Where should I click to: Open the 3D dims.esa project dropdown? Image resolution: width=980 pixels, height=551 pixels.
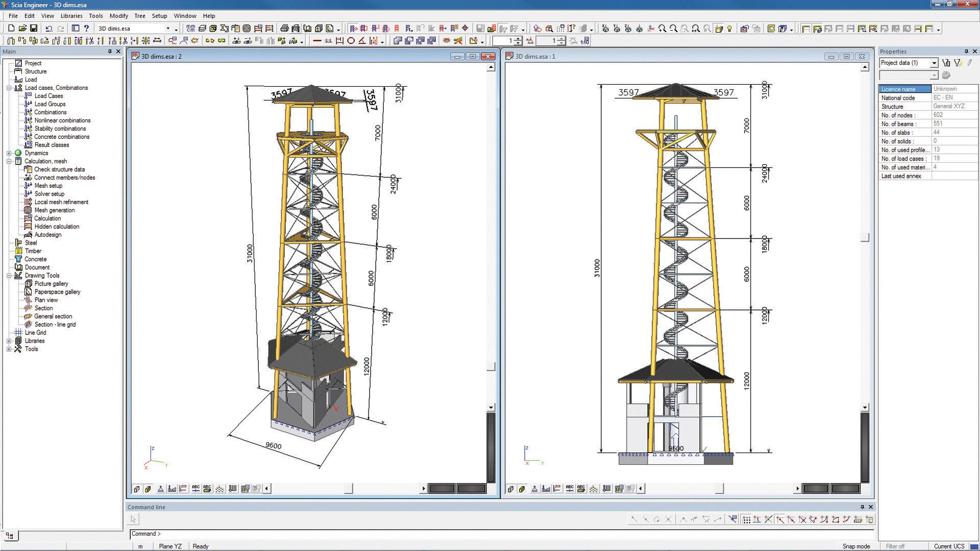point(167,29)
